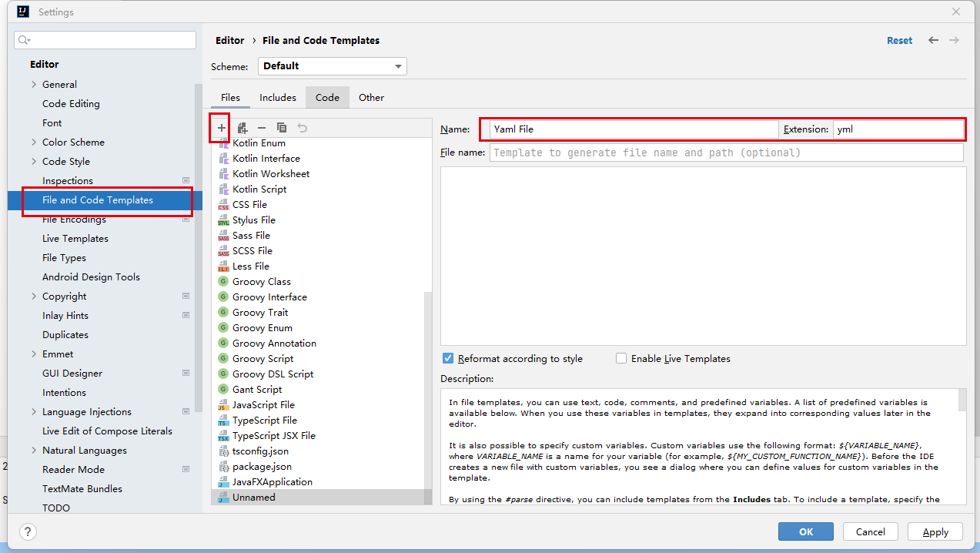
Task: Click the minus Remove Template icon
Action: coord(262,128)
